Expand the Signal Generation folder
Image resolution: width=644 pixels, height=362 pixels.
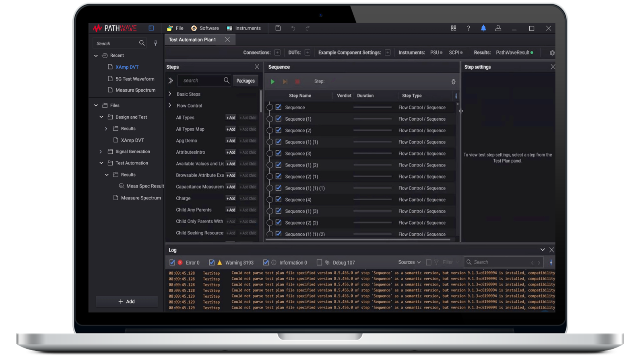pyautogui.click(x=101, y=152)
